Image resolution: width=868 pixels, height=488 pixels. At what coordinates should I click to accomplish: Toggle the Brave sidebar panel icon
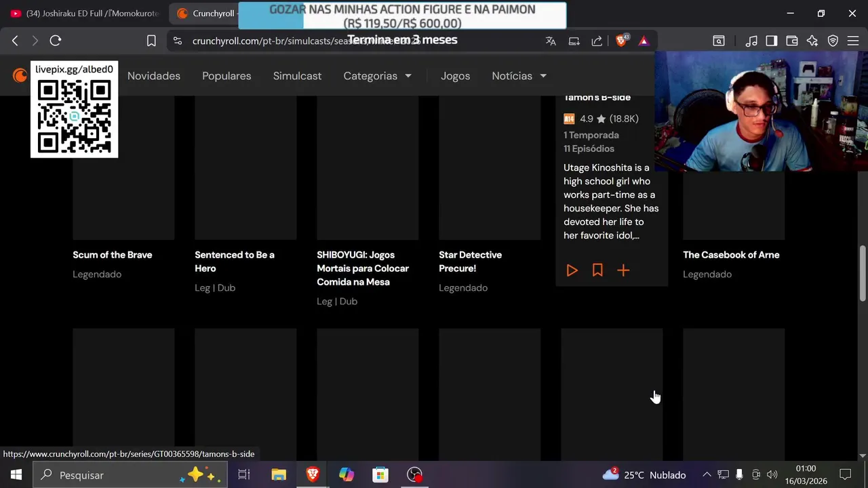pyautogui.click(x=772, y=41)
